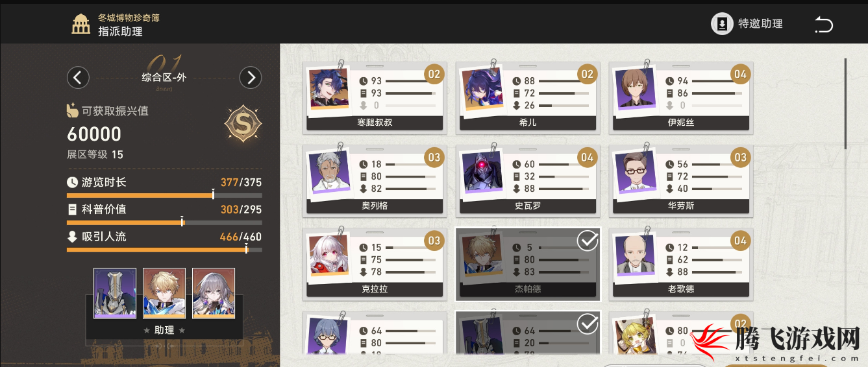
Task: Click the clock icon beside 游览时长
Action: [x=72, y=182]
